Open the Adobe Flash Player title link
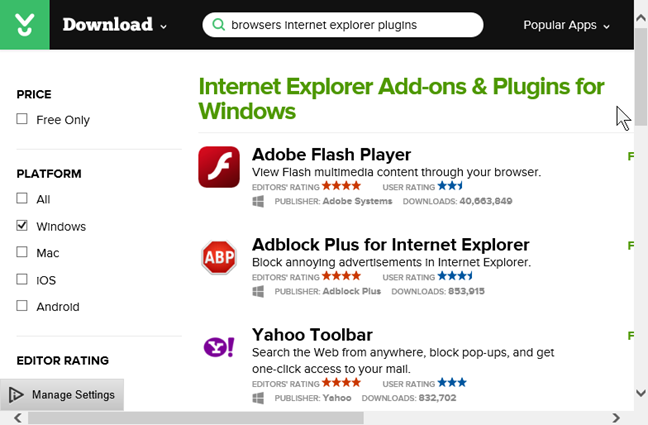The height and width of the screenshot is (425, 648). [331, 154]
